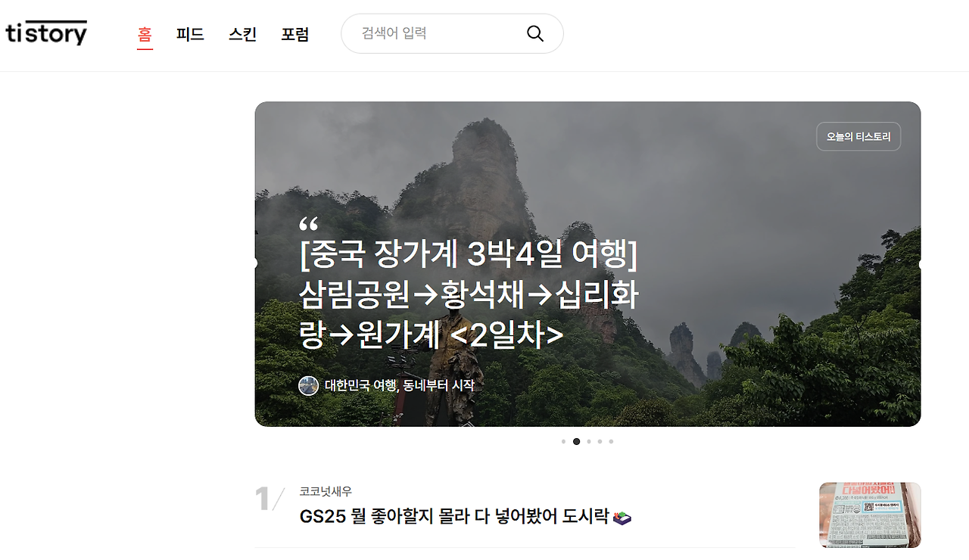Screen dimensions: 969x560
Task: Click the blogger profile avatar icon
Action: [x=308, y=385]
